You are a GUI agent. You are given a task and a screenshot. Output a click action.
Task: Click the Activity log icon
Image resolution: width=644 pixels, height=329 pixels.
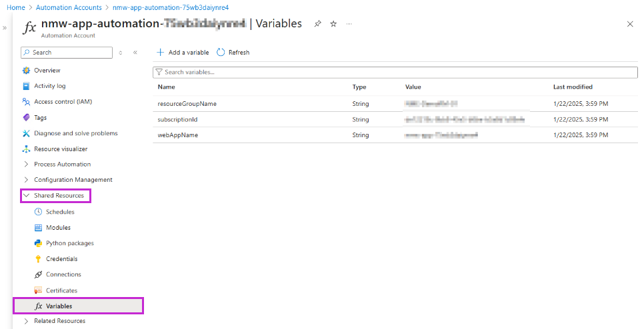click(x=26, y=86)
